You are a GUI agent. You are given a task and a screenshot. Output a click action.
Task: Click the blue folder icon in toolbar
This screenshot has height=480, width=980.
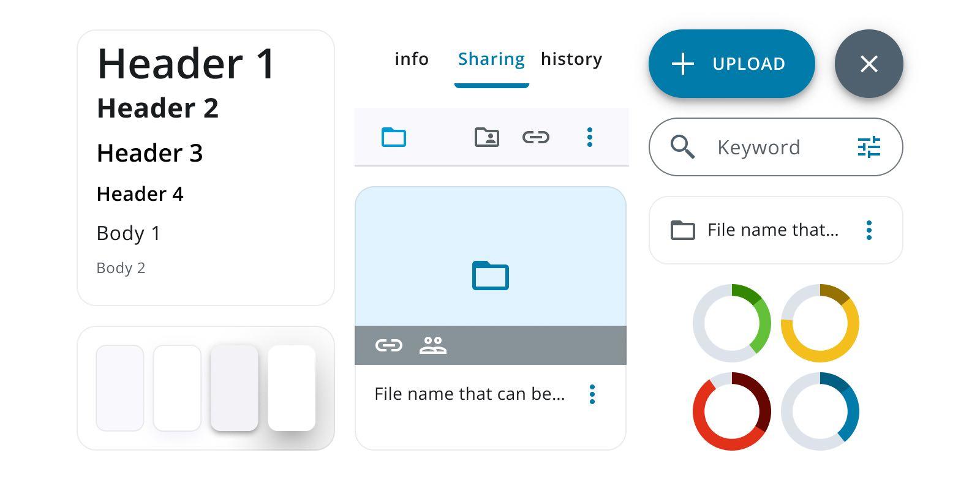393,137
